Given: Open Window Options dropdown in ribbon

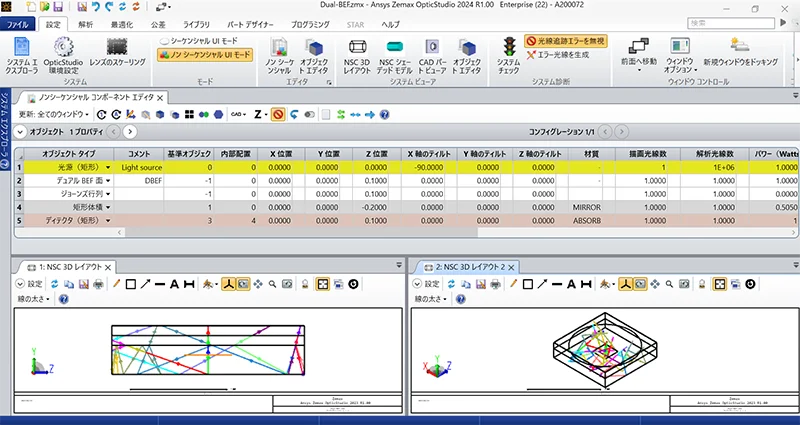Looking at the screenshot, I should point(681,56).
